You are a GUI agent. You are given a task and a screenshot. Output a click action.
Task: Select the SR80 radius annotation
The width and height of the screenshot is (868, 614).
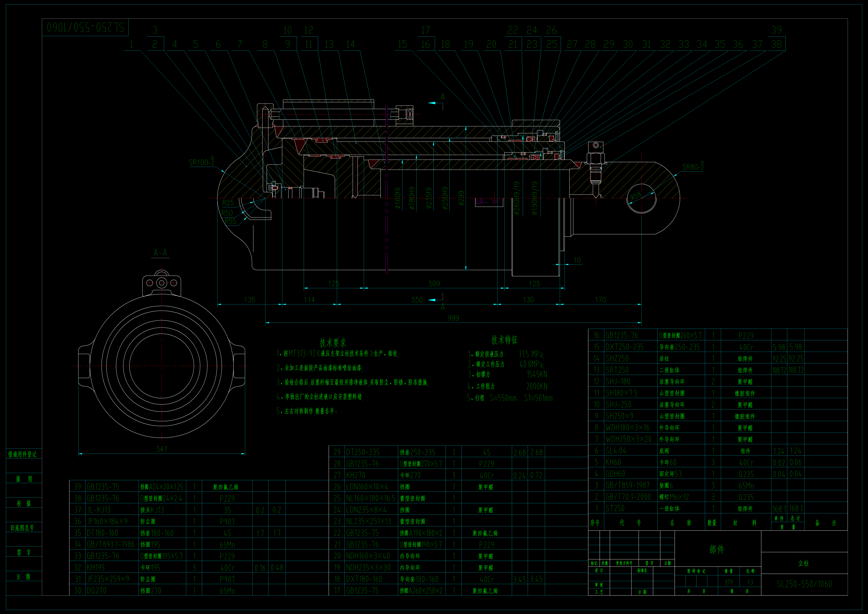pos(693,166)
